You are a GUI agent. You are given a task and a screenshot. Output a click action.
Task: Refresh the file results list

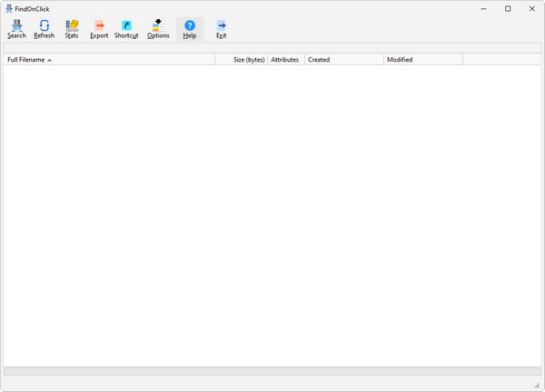click(x=44, y=29)
